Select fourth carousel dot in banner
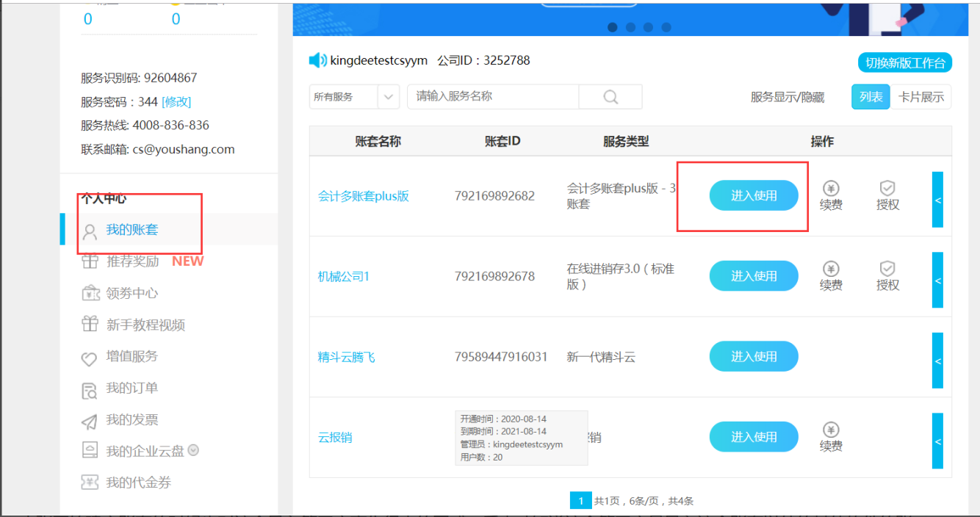The image size is (980, 517). [666, 27]
